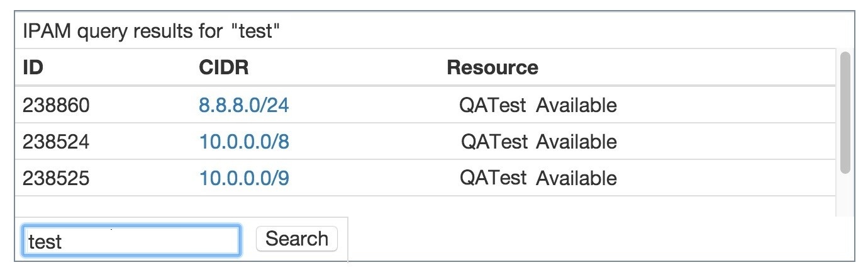
Task: Follow the 10.0.0.0/9 CIDR link
Action: 244,178
